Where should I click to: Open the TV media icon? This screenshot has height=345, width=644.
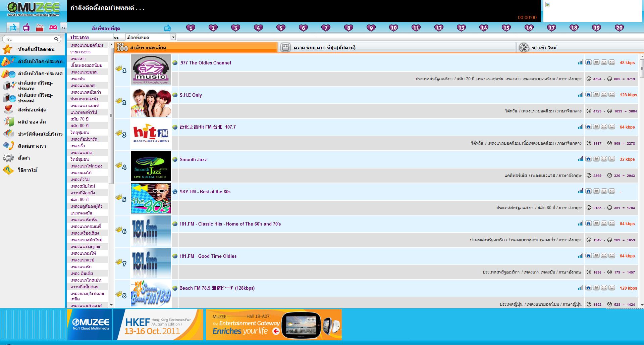tap(26, 28)
